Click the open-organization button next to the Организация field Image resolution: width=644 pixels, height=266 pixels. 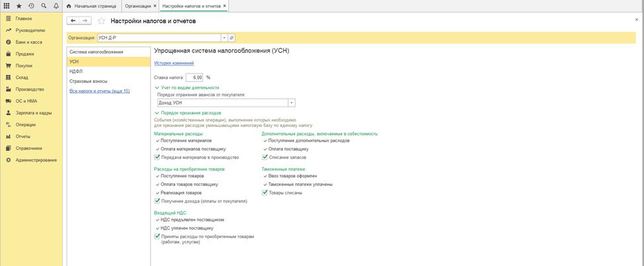click(231, 38)
